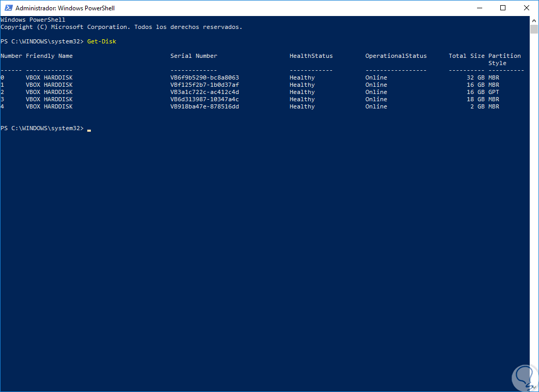This screenshot has height=392, width=539.
Task: Click the 'OperationalStatus' column header
Action: 396,56
